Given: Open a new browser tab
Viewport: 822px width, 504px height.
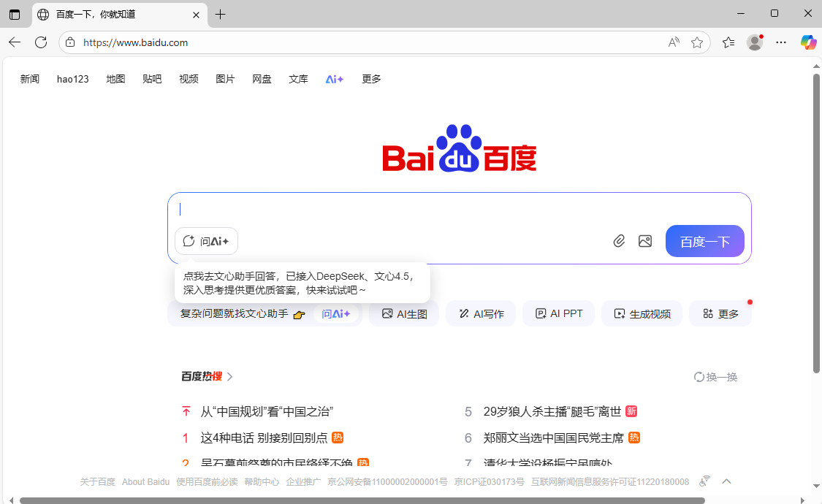Looking at the screenshot, I should click(x=220, y=15).
